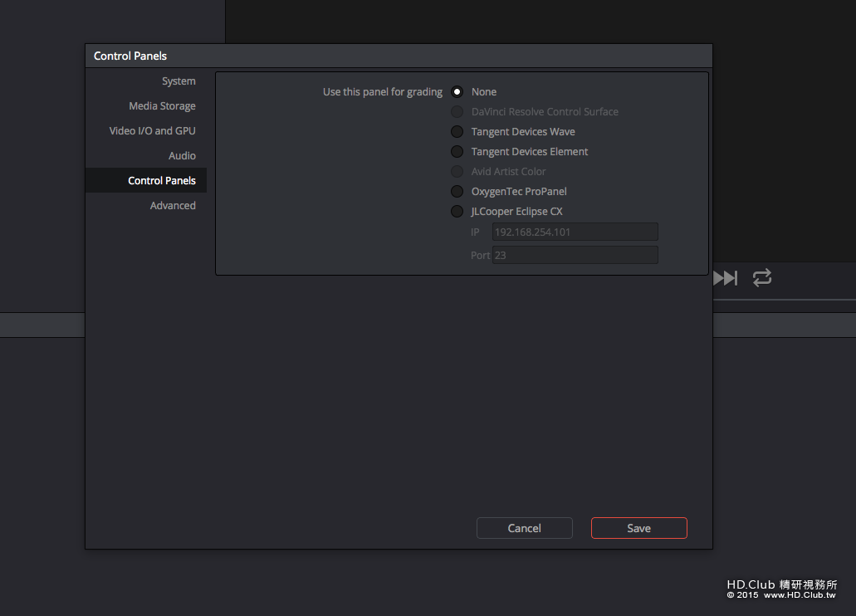
Task: Save the Control Panels settings
Action: [x=639, y=528]
